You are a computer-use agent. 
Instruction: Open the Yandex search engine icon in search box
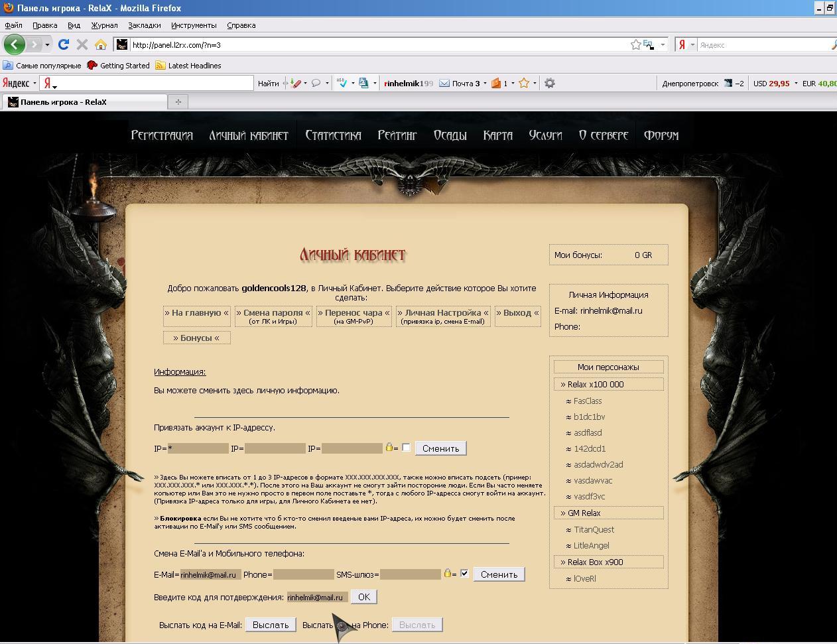pos(682,44)
